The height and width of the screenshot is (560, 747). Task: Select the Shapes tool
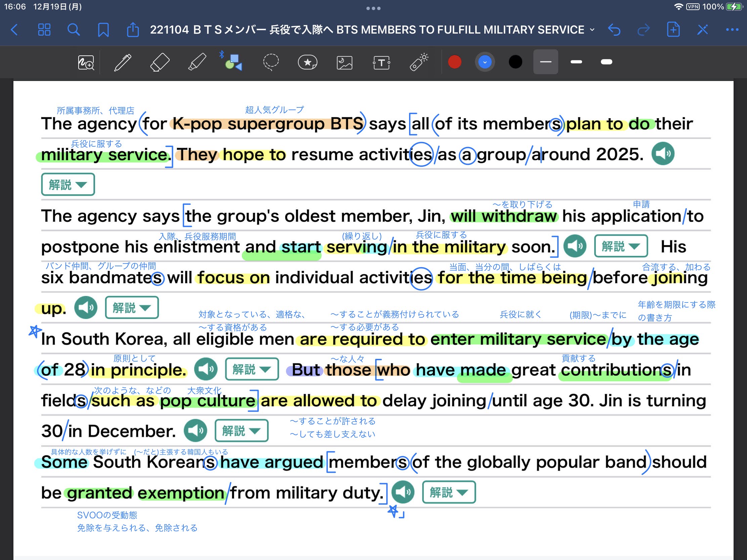tap(233, 62)
